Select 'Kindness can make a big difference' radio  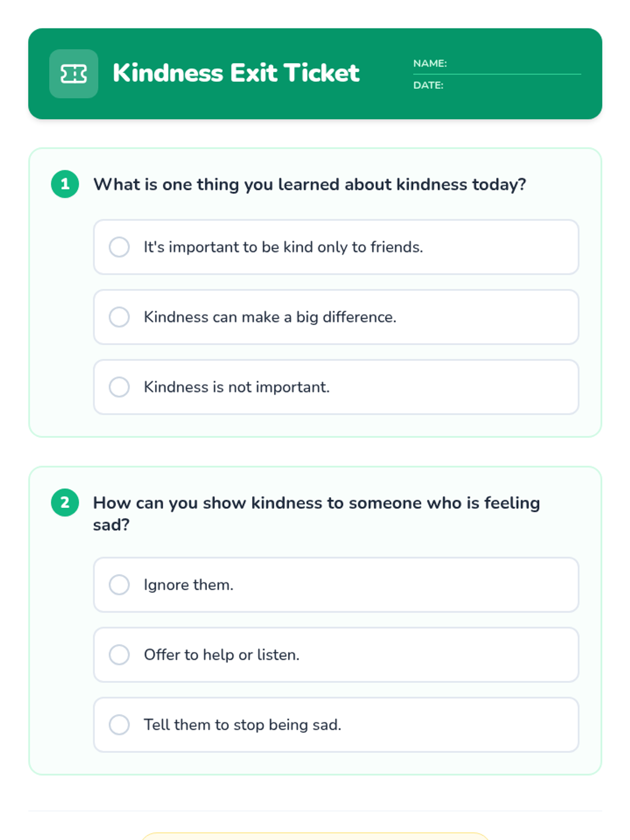point(119,317)
